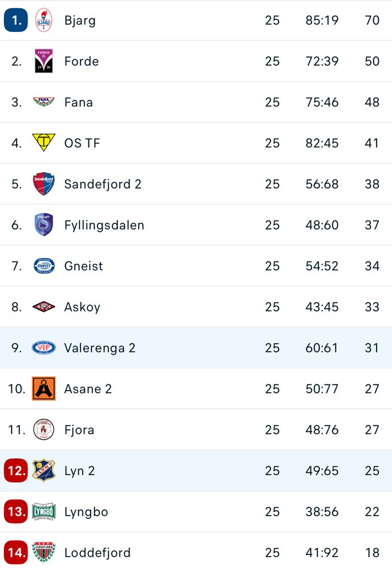Open the Forde team logo

pos(44,61)
